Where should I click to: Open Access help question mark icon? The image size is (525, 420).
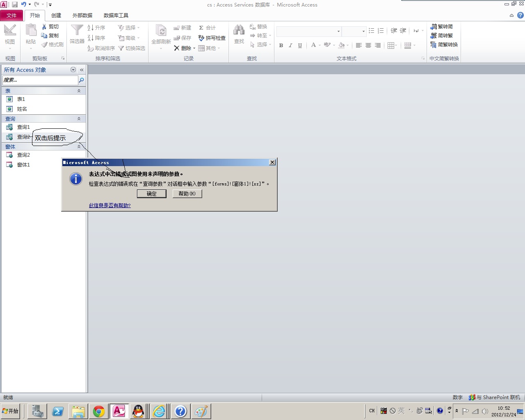[x=520, y=15]
